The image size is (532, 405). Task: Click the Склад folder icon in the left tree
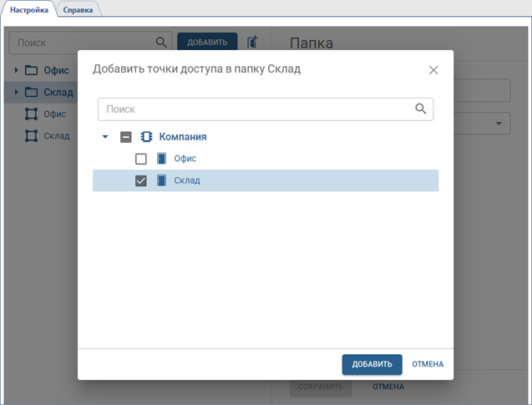click(x=31, y=92)
